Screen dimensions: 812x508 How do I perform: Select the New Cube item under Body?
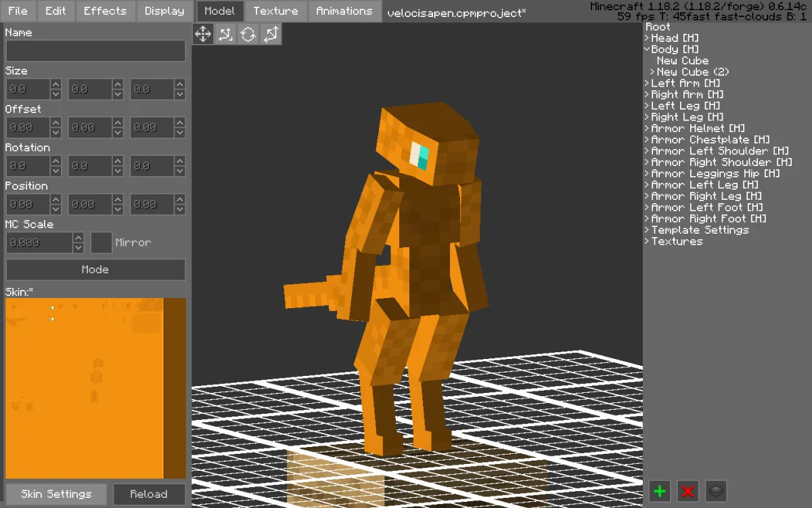coord(683,61)
